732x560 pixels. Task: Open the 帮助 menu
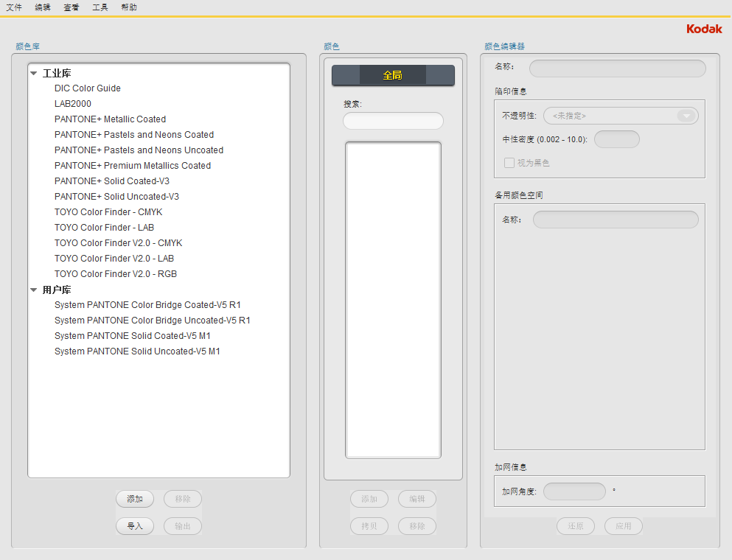(129, 7)
